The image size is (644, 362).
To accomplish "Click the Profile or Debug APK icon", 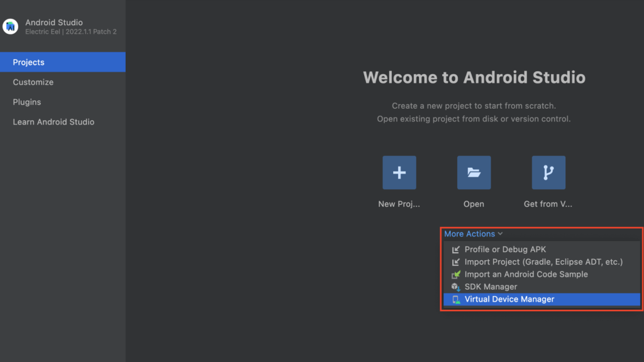I will pos(456,250).
